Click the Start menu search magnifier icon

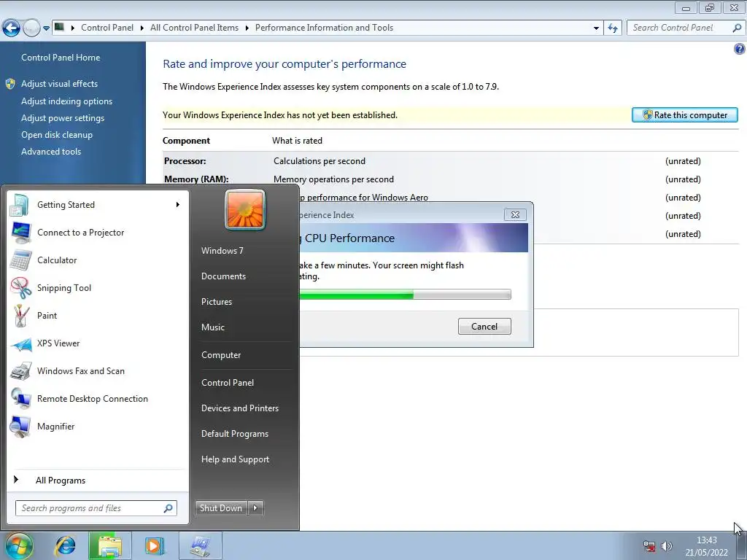169,508
